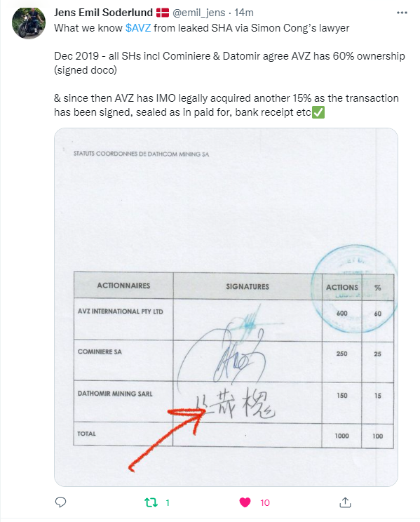
Task: Open the reply speech bubble icon
Action: coord(60,502)
